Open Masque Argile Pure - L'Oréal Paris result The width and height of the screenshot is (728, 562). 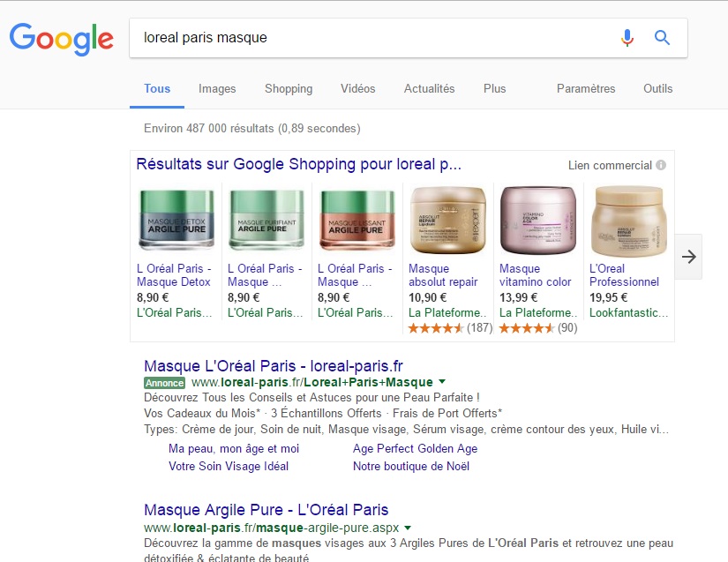pos(266,510)
